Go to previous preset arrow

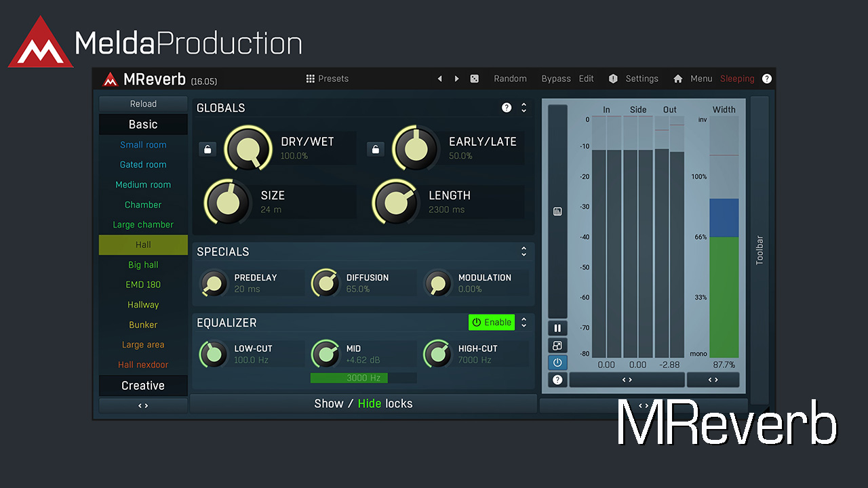pyautogui.click(x=439, y=79)
